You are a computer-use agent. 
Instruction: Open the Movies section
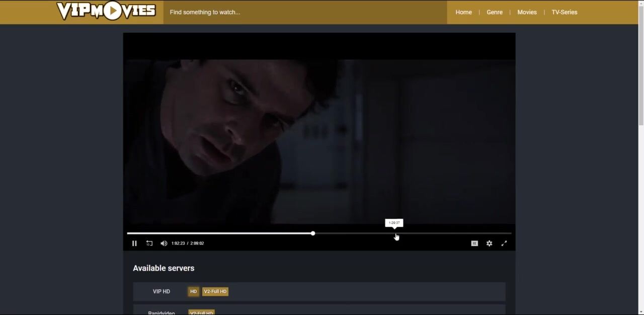(x=527, y=12)
